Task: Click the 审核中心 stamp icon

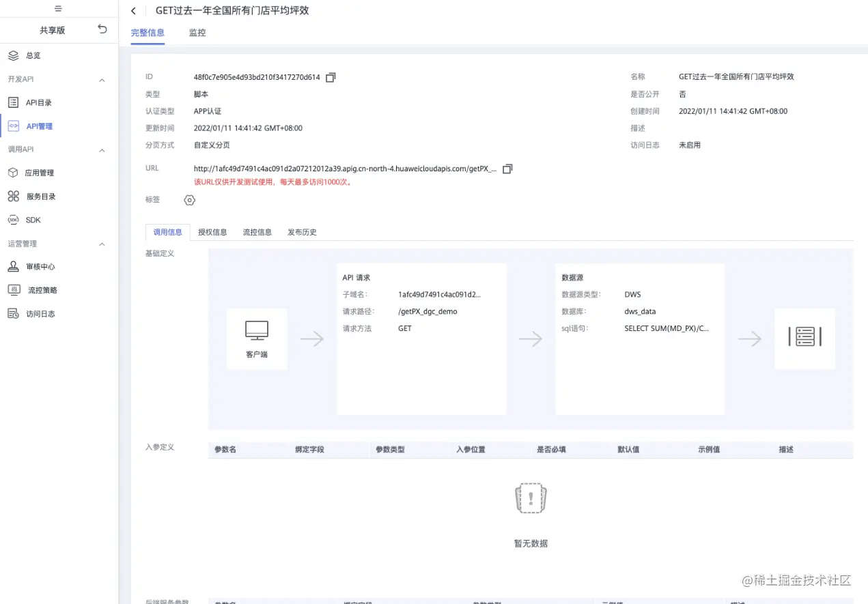Action: pos(14,267)
